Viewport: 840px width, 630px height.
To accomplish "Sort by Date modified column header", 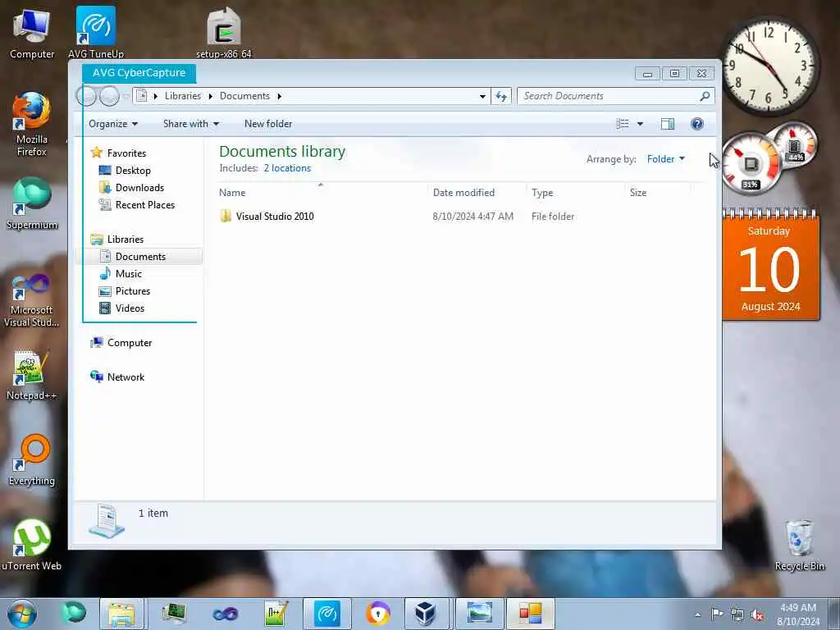I will pos(477,193).
